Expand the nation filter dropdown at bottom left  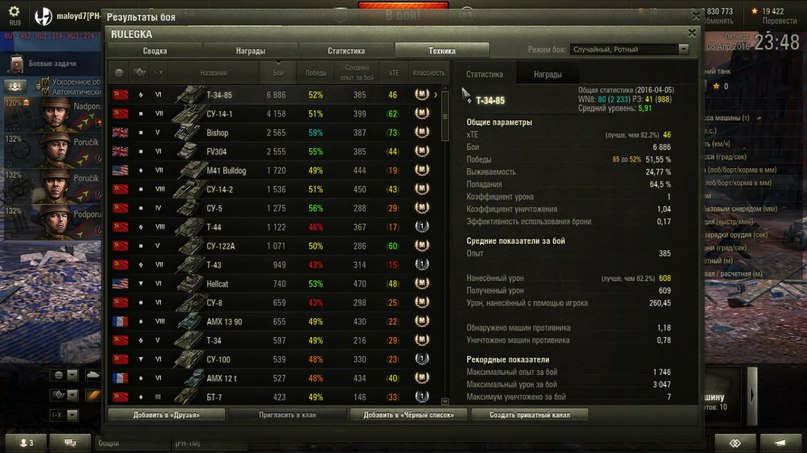73,375
